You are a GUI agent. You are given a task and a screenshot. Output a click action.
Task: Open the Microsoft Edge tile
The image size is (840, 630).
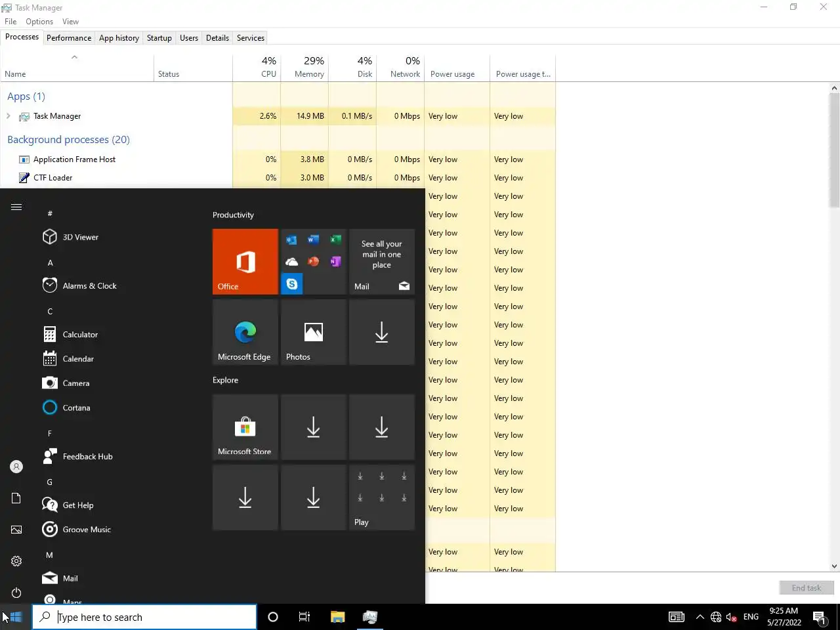click(245, 332)
